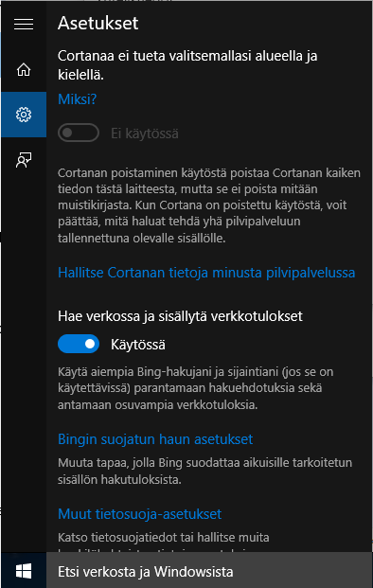The image size is (373, 588).
Task: Click the greyed Ei käytössä label
Action: point(145,134)
